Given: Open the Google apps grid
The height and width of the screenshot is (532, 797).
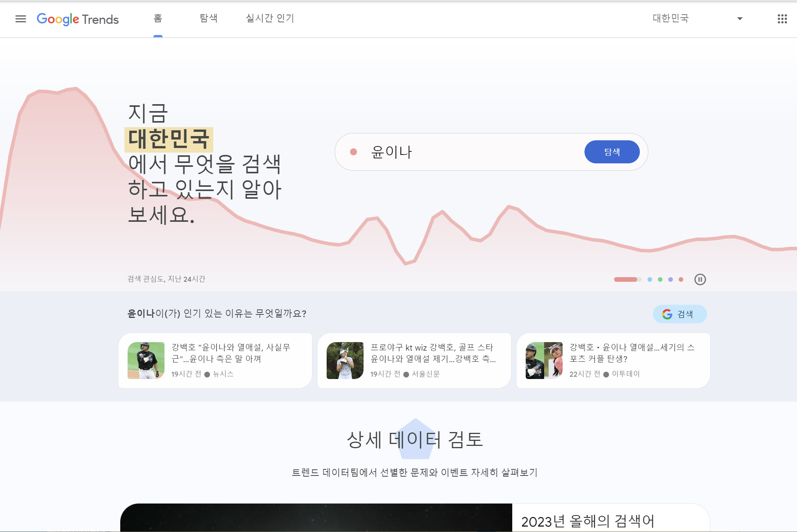Looking at the screenshot, I should point(782,19).
